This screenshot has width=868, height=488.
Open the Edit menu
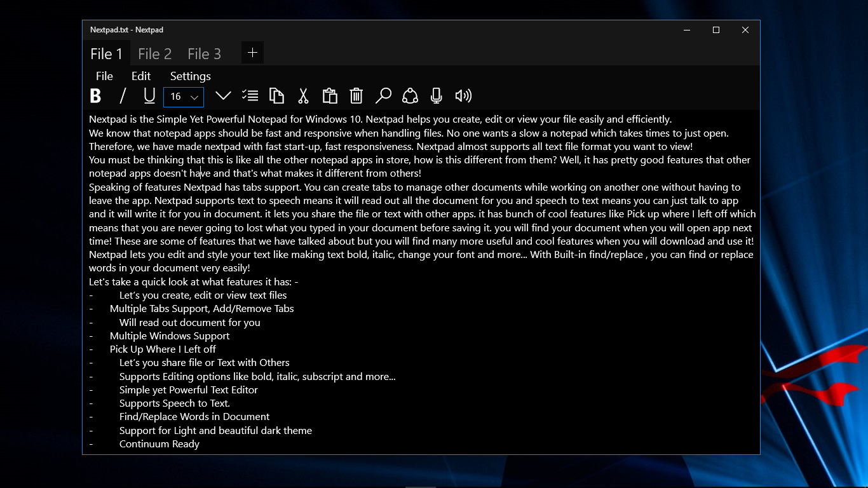click(141, 76)
